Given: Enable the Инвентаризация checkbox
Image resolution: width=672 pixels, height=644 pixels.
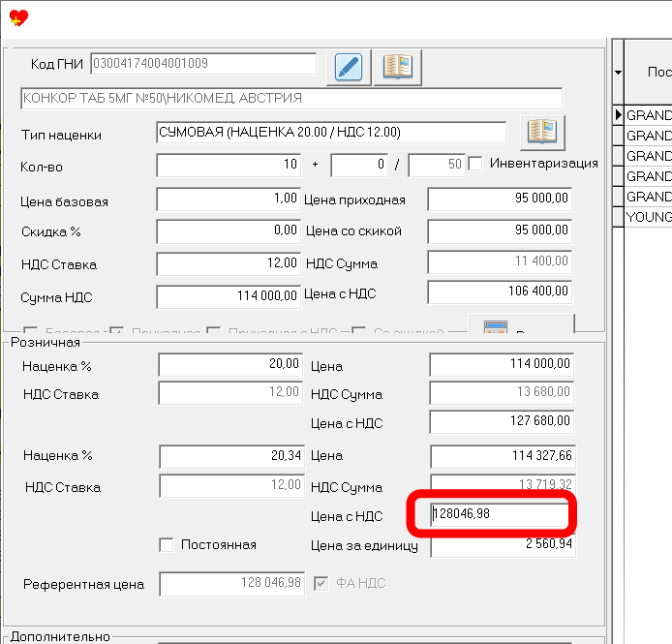Looking at the screenshot, I should 474,164.
